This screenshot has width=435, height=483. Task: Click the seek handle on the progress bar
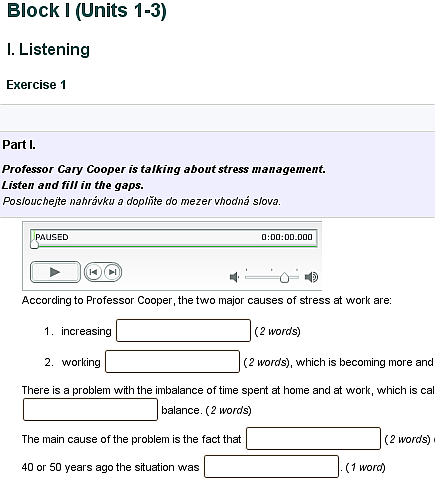pos(34,245)
